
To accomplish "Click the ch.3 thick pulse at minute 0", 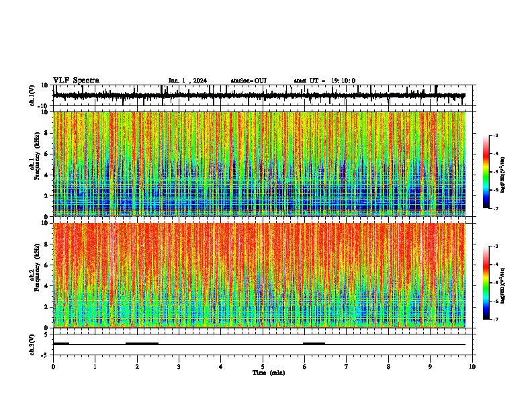I will 61,344.
